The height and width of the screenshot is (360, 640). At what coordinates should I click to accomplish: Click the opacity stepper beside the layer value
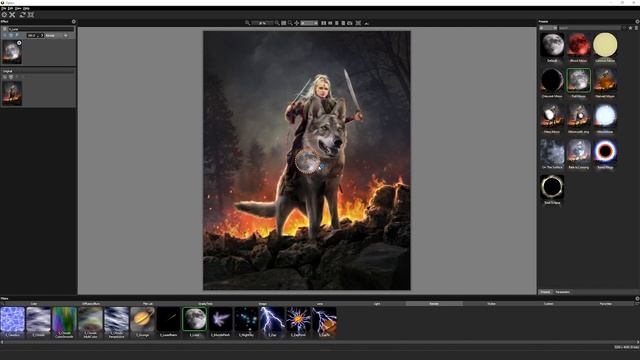(42, 36)
